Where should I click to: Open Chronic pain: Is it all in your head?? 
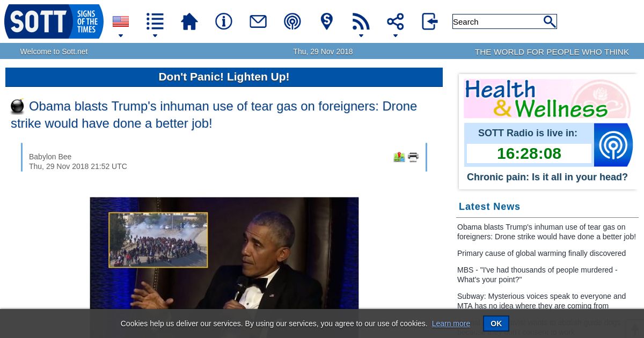(547, 177)
